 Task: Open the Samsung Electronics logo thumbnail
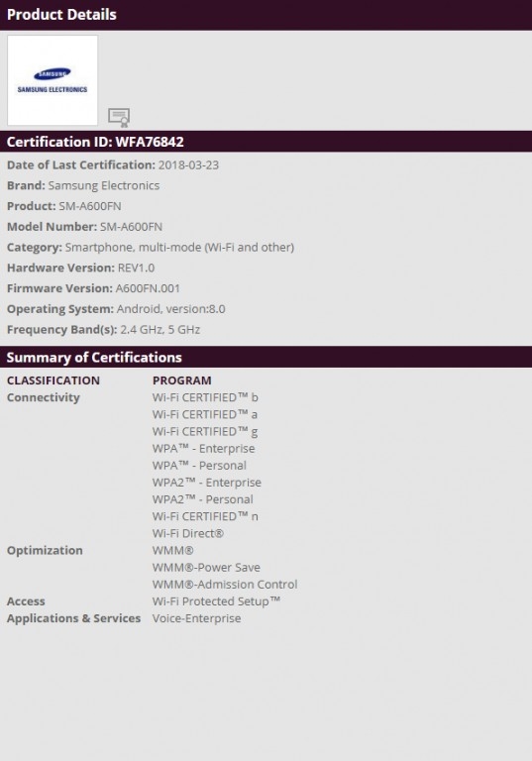pos(53,80)
